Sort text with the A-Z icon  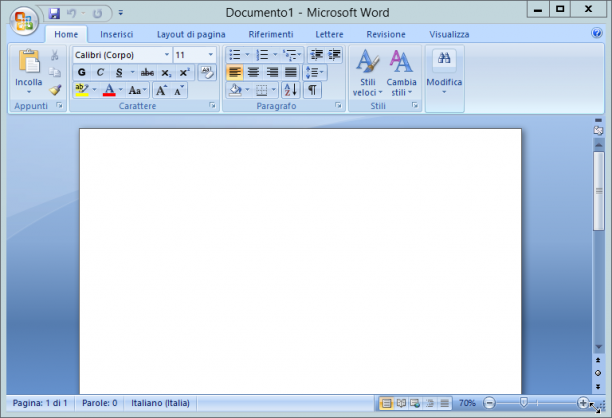[291, 90]
